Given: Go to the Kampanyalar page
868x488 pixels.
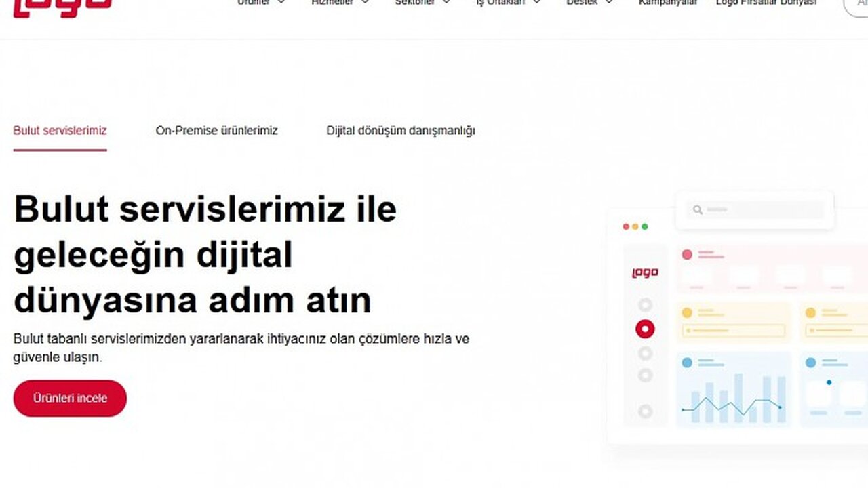Looking at the screenshot, I should click(x=667, y=3).
